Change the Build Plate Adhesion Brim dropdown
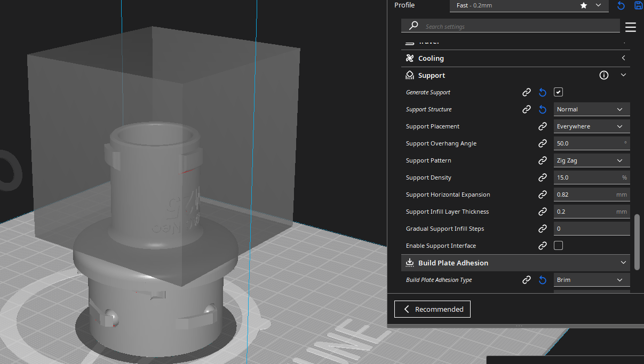 (591, 280)
